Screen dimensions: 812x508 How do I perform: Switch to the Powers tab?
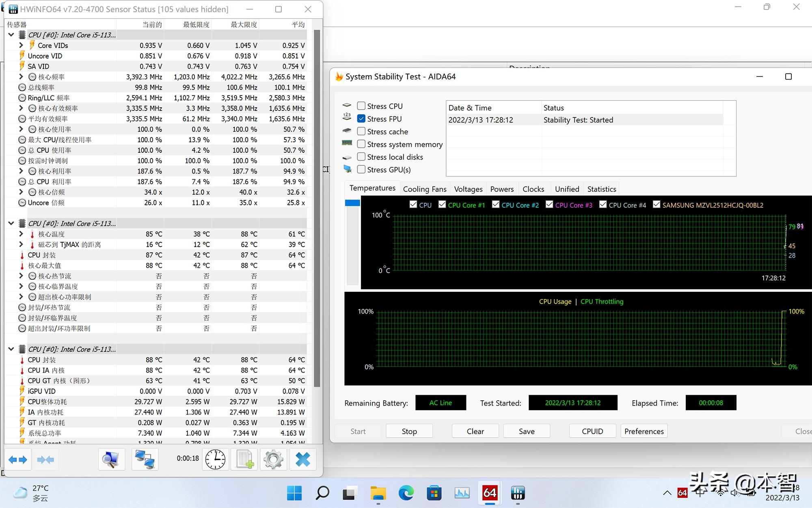(x=502, y=189)
